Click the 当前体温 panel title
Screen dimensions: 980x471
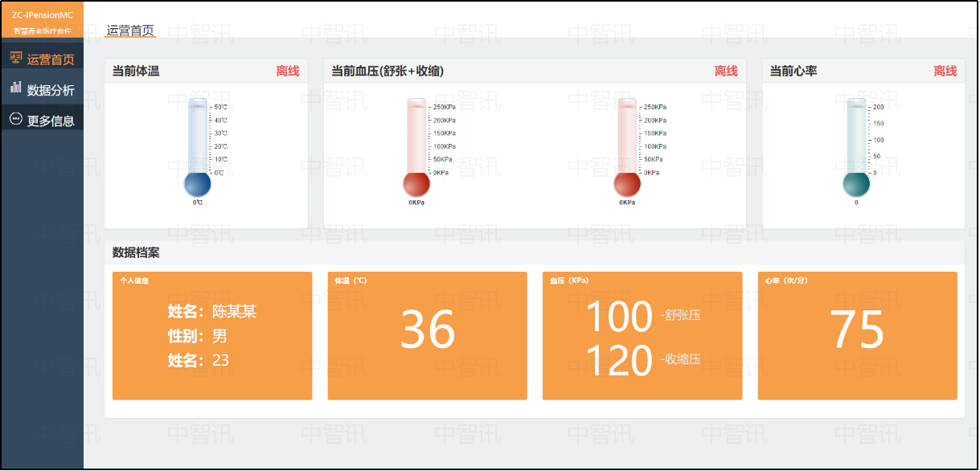click(x=136, y=71)
